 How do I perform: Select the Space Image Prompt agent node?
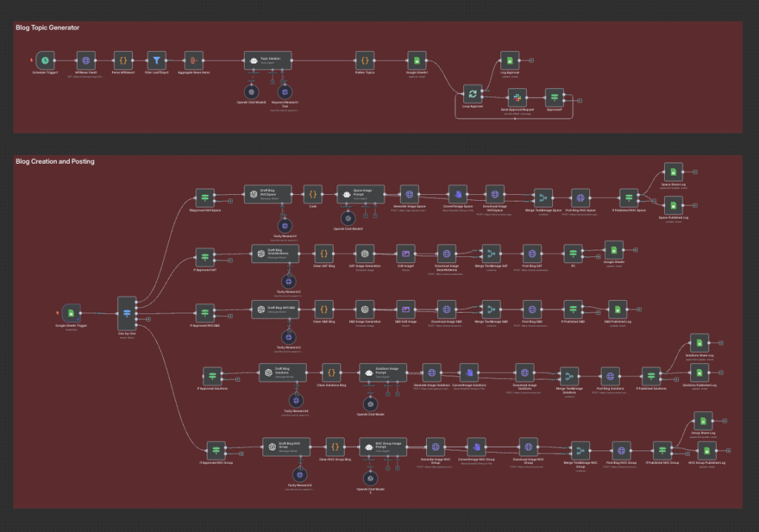361,194
